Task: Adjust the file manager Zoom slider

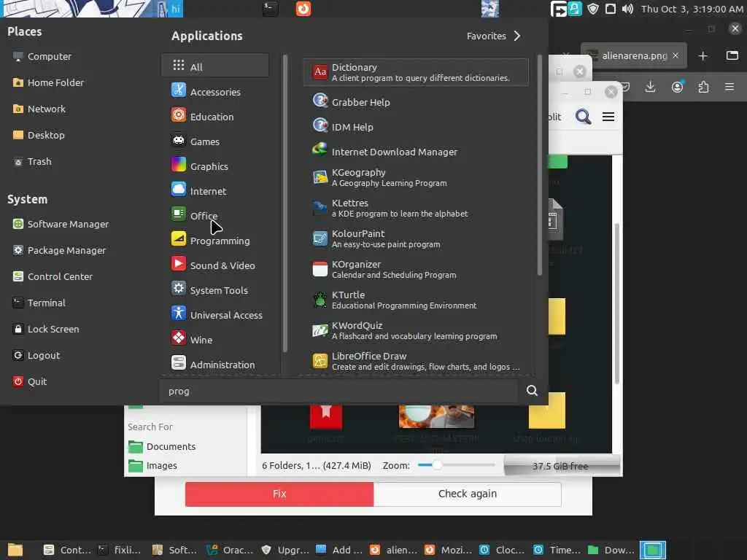Action: click(x=456, y=464)
